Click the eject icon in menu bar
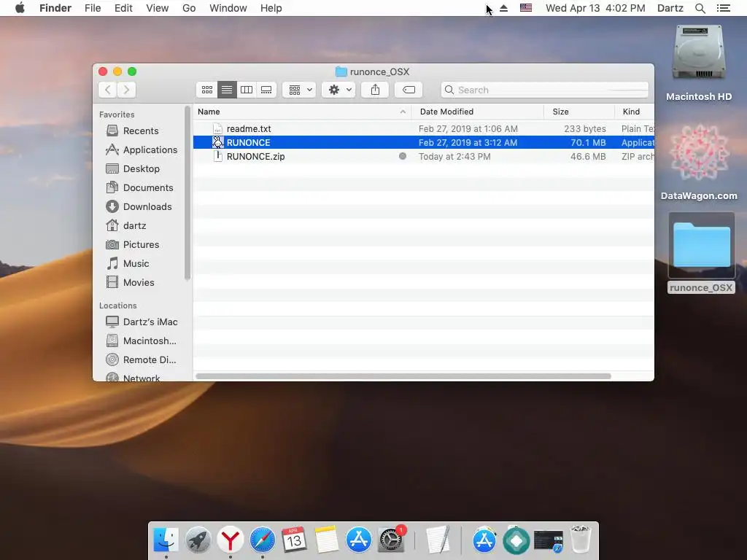Viewport: 747px width, 560px height. point(503,8)
